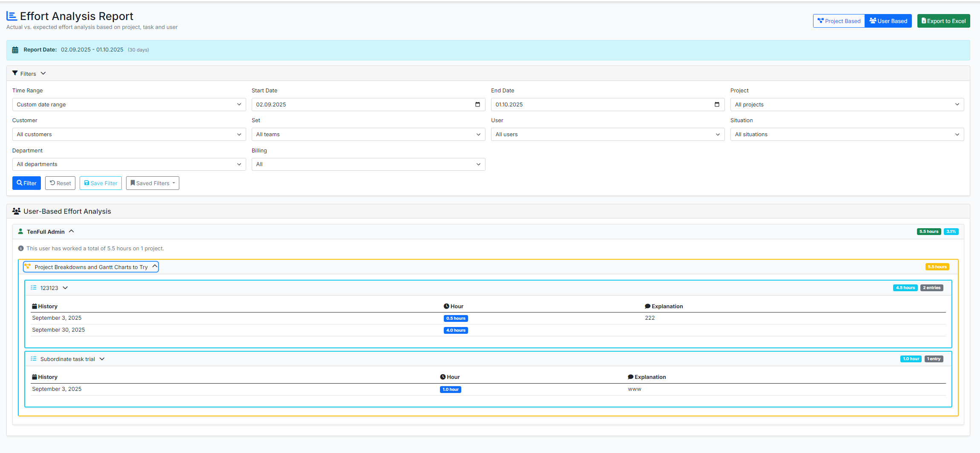Click the explanation text www

click(x=635, y=389)
